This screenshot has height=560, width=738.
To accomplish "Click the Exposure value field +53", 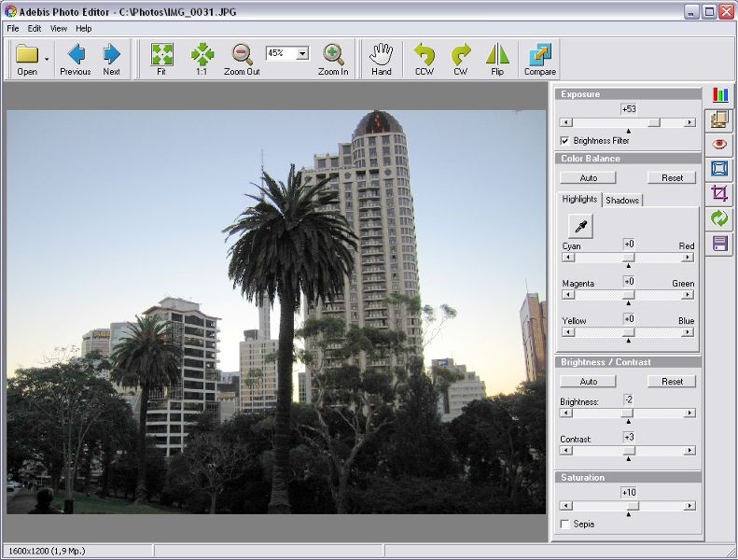I will (629, 109).
